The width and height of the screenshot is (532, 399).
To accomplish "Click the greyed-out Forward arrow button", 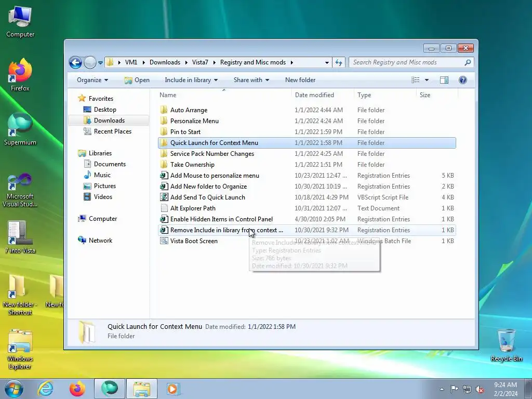I will 90,62.
